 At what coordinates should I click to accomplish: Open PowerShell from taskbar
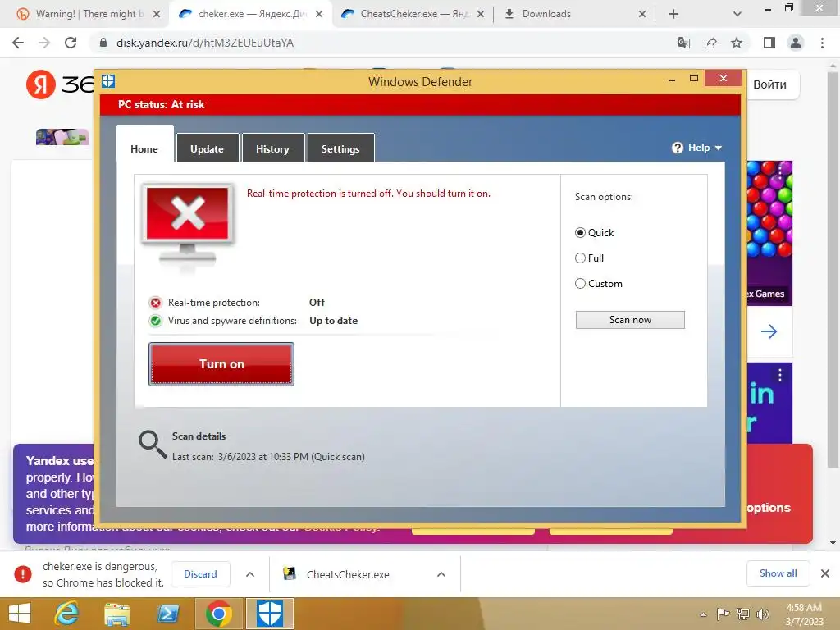click(x=167, y=614)
